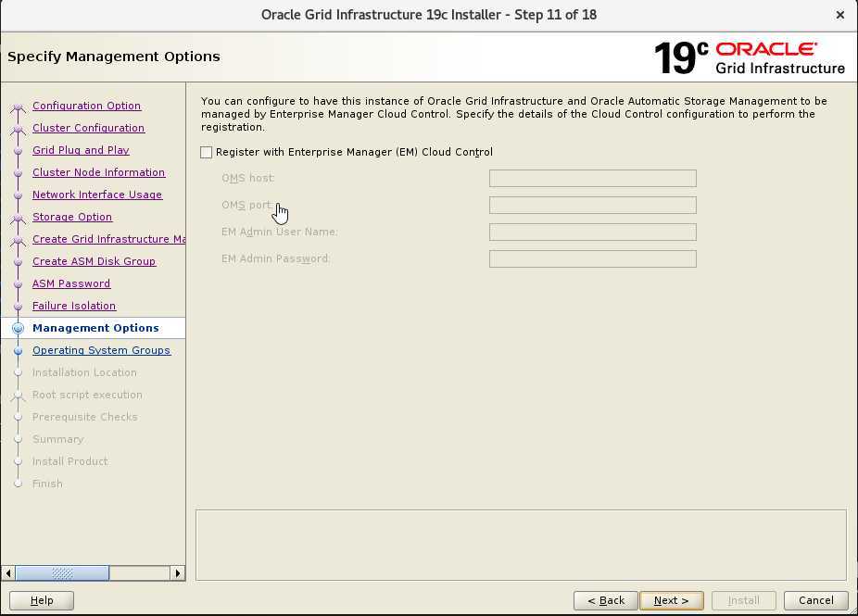Open Network Interface Usage step
This screenshot has height=616, width=858.
(x=97, y=195)
